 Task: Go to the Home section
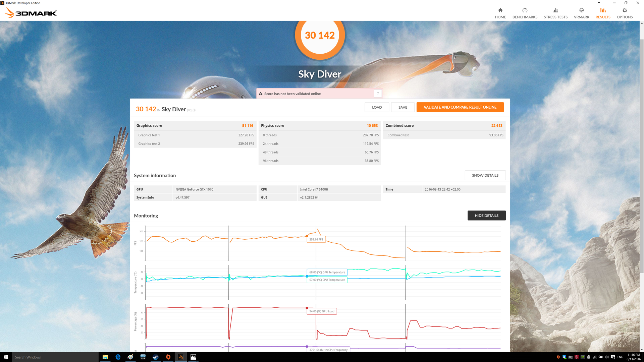click(x=500, y=13)
